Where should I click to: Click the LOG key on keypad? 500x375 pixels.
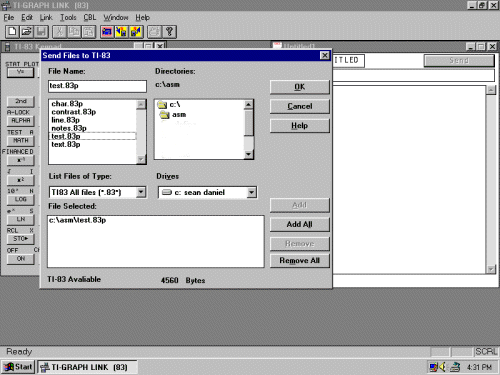pyautogui.click(x=21, y=199)
